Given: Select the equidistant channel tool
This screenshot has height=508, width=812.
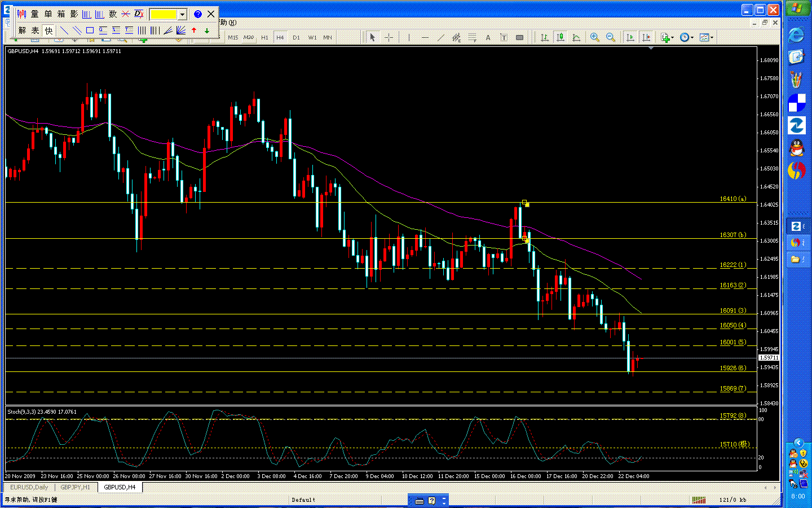Looking at the screenshot, I should tap(456, 37).
